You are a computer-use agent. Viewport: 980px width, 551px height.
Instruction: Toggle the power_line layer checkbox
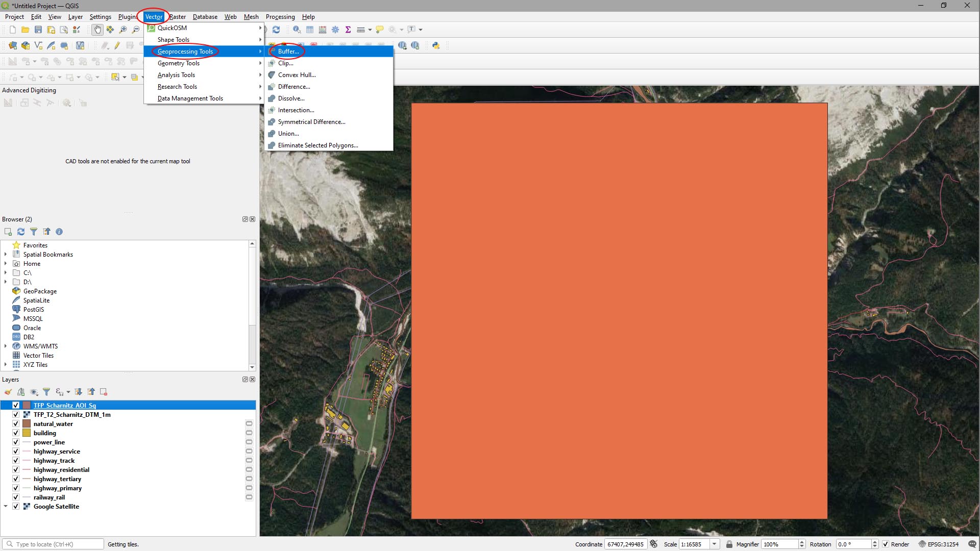point(16,442)
